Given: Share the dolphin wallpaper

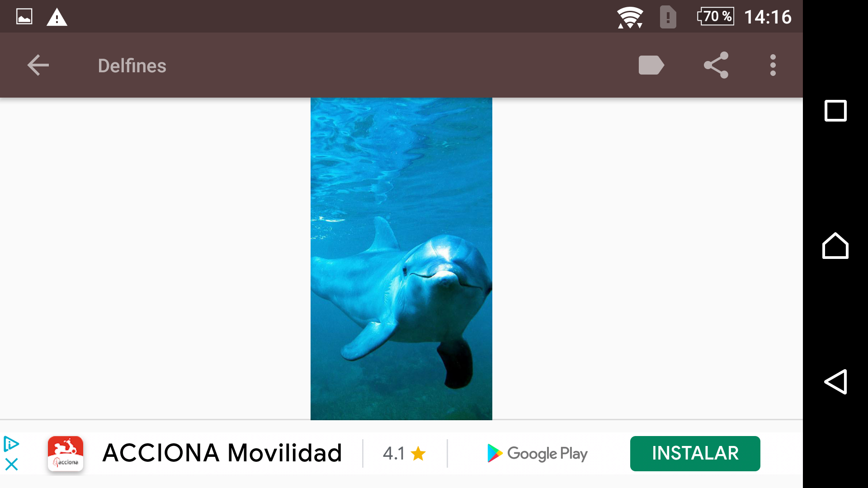Looking at the screenshot, I should [716, 65].
